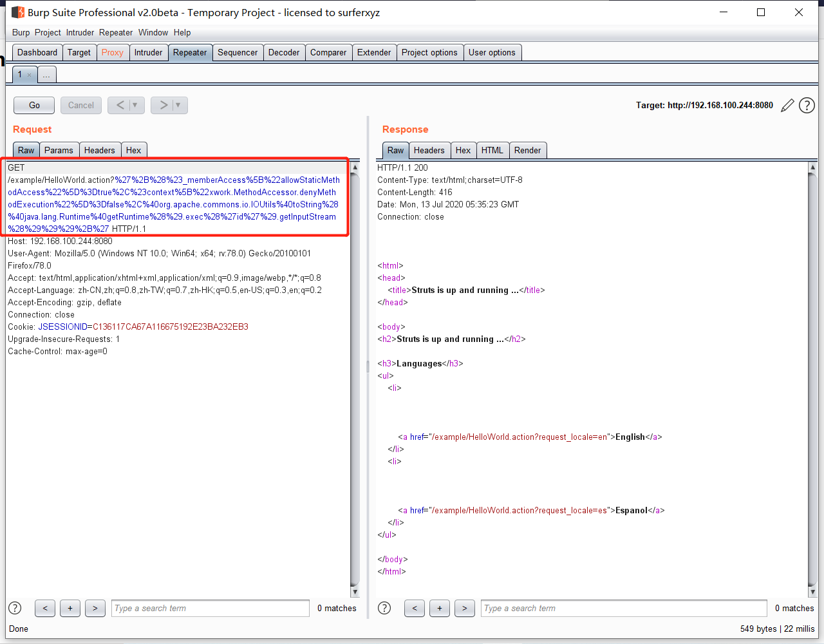Click the + button in request search

coord(70,608)
